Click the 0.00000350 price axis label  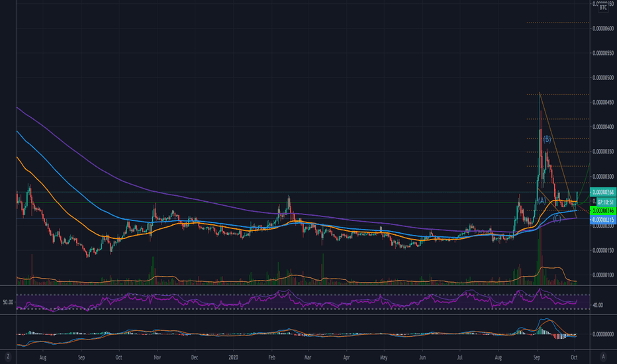(603, 152)
